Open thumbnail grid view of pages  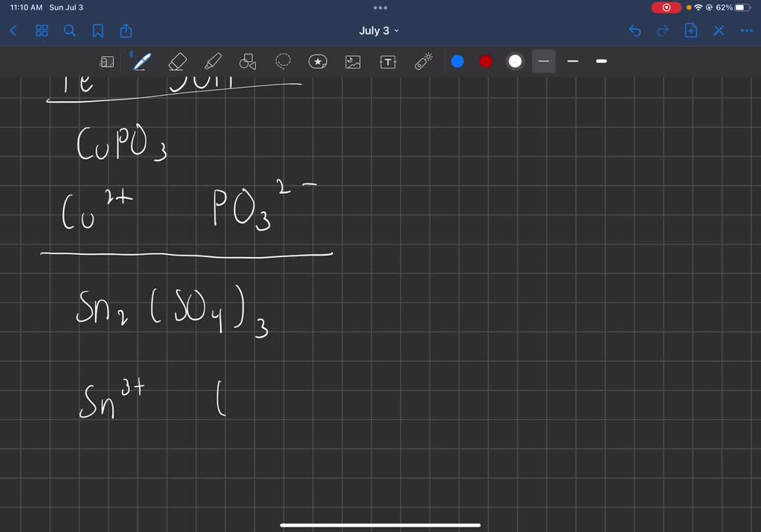tap(42, 31)
